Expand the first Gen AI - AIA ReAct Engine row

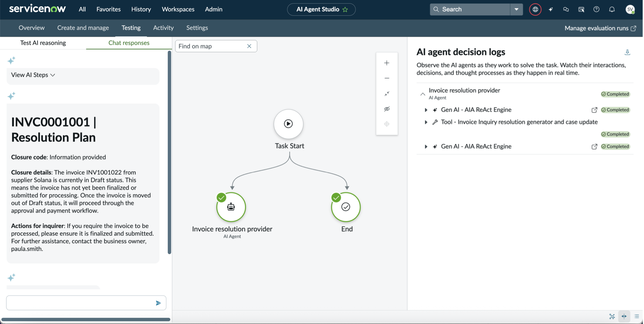click(426, 110)
